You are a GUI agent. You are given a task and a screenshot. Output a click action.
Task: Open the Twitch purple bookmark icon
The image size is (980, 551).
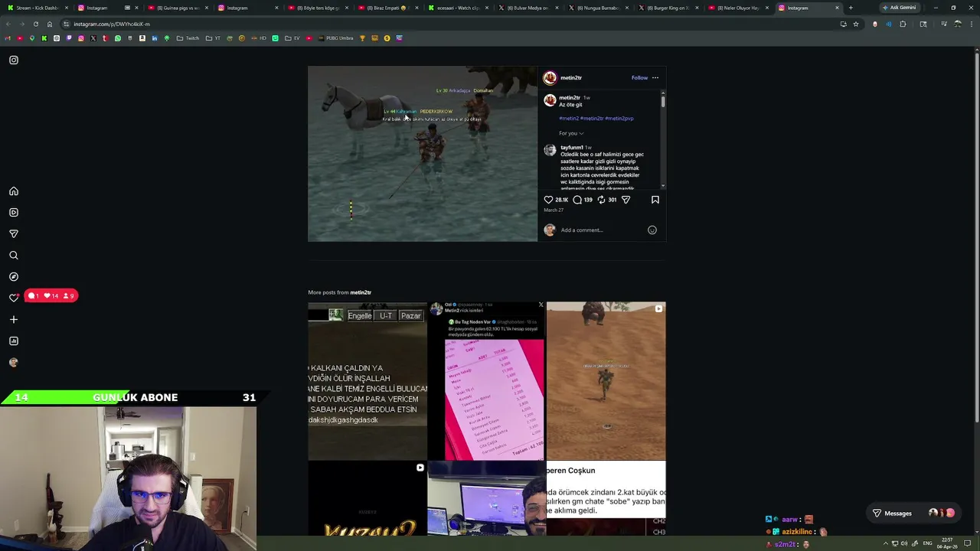tap(68, 38)
